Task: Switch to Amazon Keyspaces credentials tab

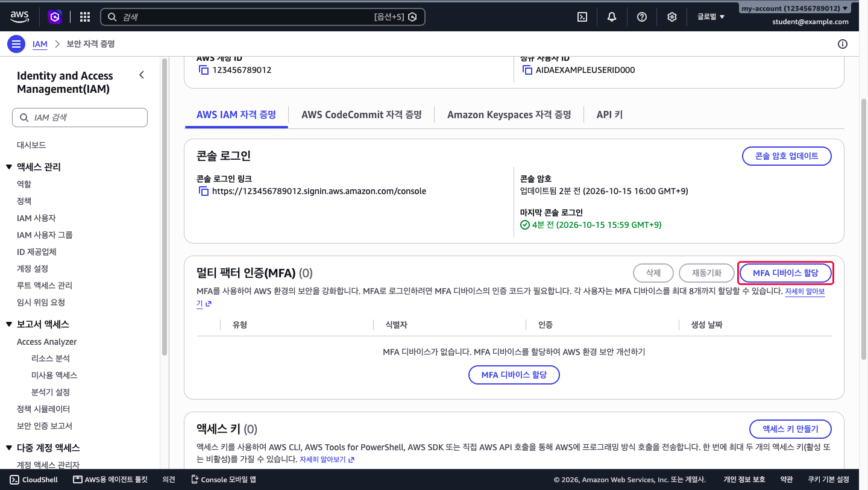Action: tap(509, 115)
